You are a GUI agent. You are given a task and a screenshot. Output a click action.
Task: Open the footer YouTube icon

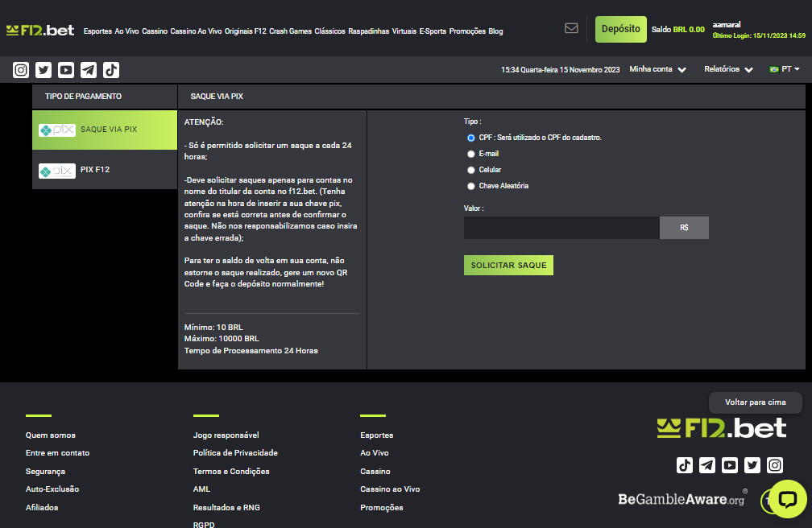point(730,465)
